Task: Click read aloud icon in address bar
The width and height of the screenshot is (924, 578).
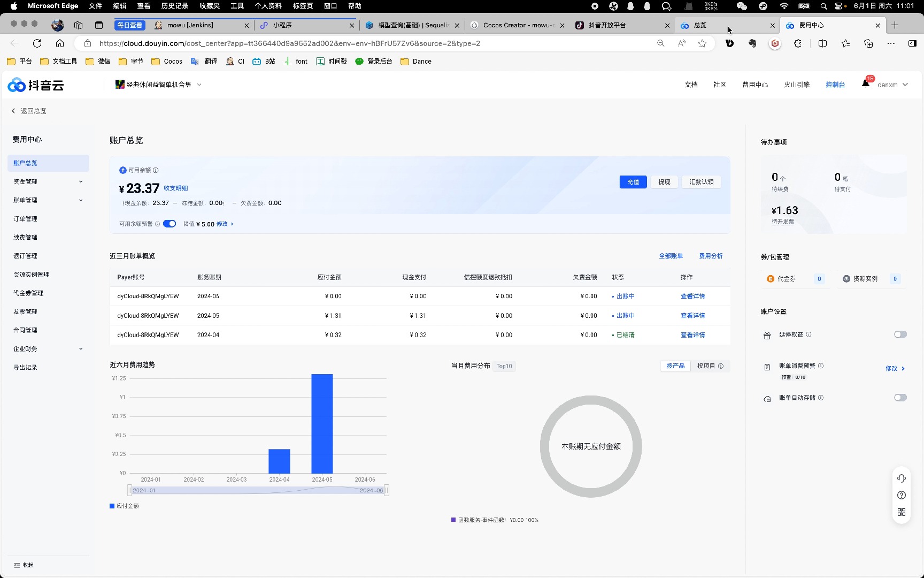Action: click(681, 43)
